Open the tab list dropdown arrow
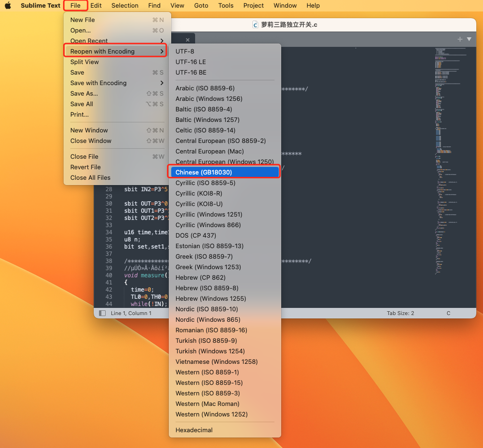Viewport: 483px width, 448px height. pyautogui.click(x=469, y=39)
